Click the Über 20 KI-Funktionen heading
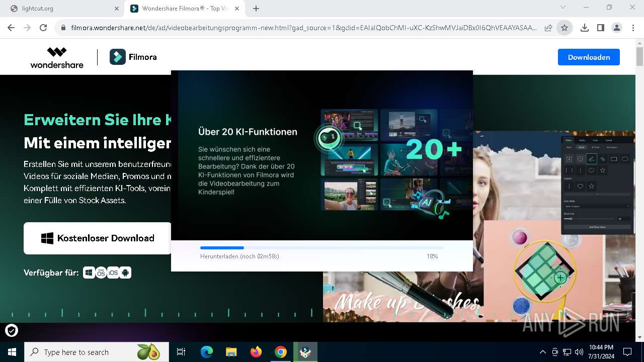 point(248,132)
